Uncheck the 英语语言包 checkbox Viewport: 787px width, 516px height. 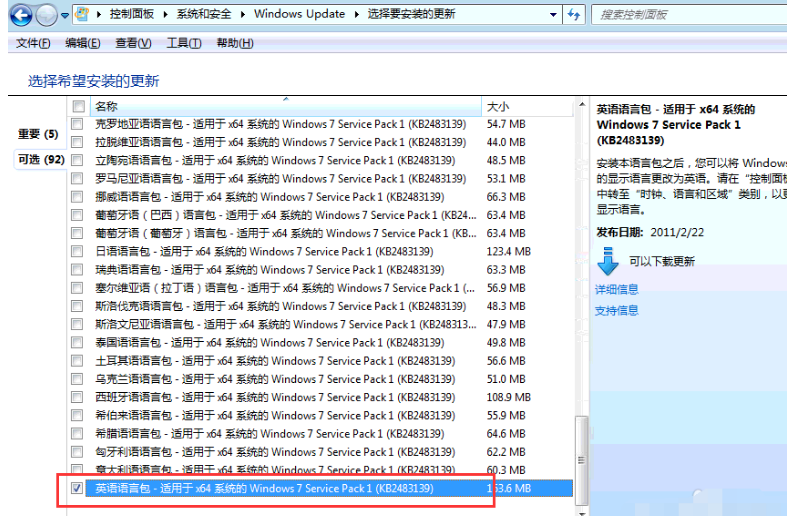pyautogui.click(x=77, y=488)
